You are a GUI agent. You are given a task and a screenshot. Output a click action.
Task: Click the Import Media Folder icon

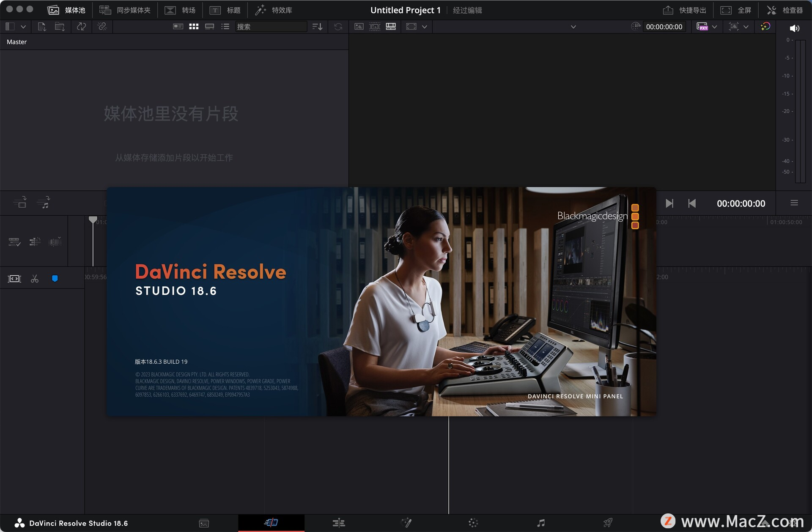pos(60,27)
